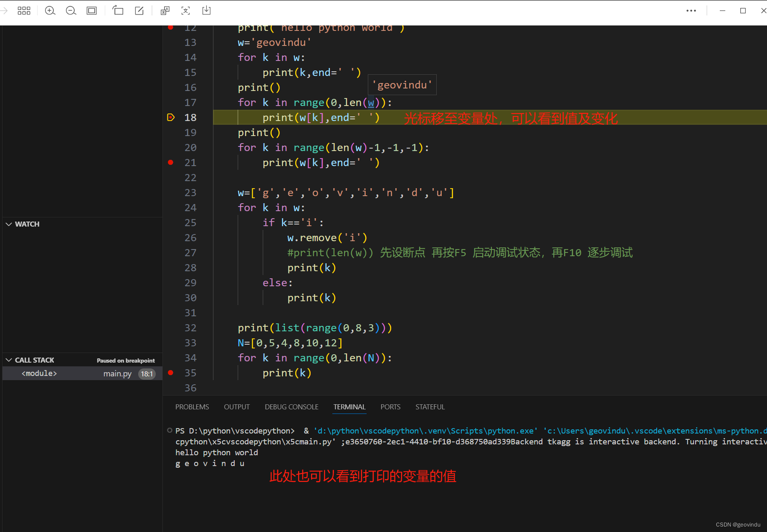Click code for k in range(0,len(N)):
The image size is (767, 532).
315,358
